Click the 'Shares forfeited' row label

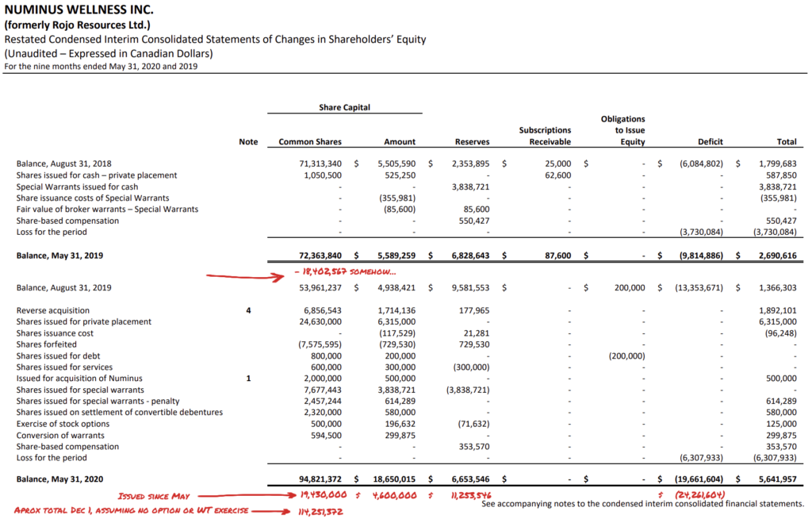[47, 344]
